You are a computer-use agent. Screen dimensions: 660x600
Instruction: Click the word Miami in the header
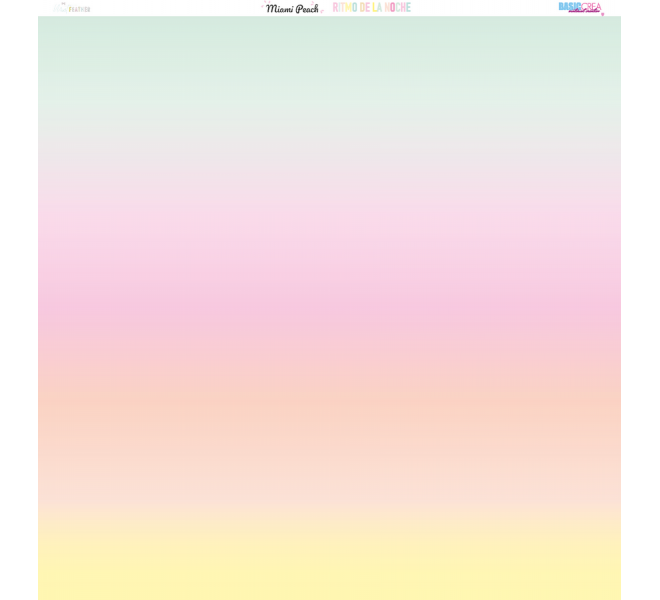click(x=279, y=8)
